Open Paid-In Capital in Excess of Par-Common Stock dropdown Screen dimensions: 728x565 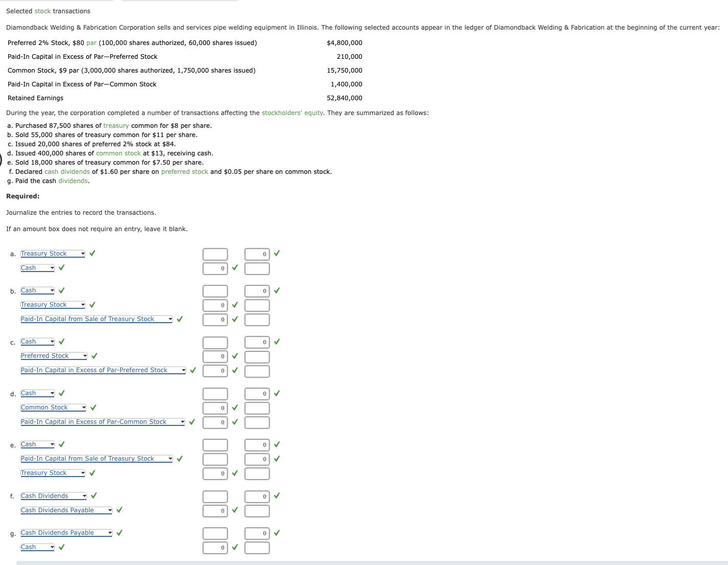(103, 422)
